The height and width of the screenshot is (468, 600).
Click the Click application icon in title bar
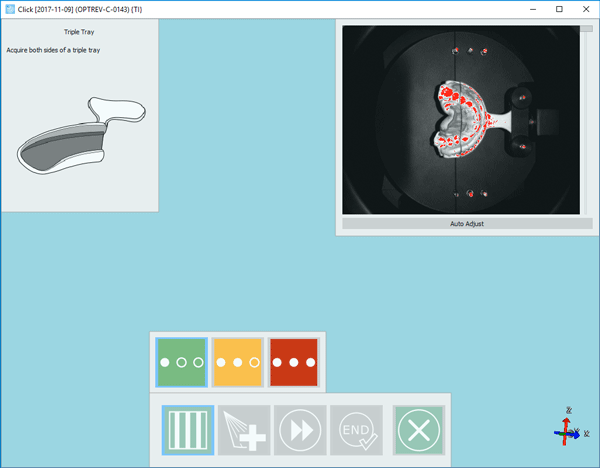coord(9,8)
